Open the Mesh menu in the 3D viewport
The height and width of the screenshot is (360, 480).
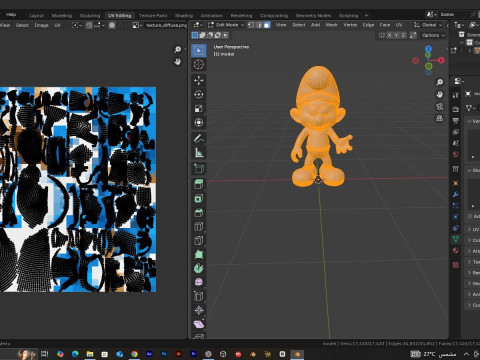(331, 25)
